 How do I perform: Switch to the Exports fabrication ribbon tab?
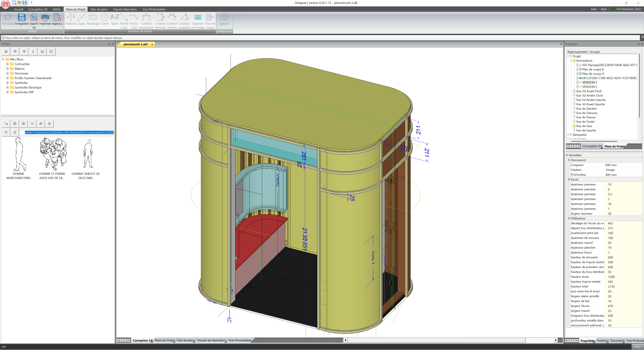tap(125, 9)
